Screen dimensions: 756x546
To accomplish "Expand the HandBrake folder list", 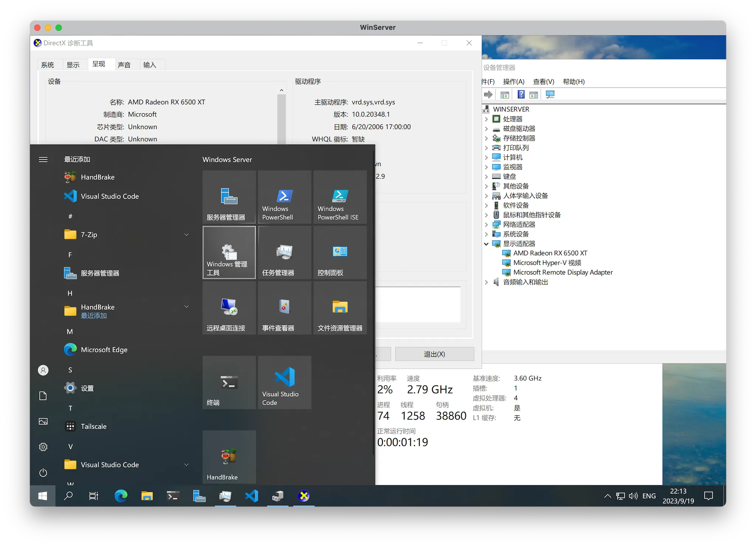I will (186, 307).
